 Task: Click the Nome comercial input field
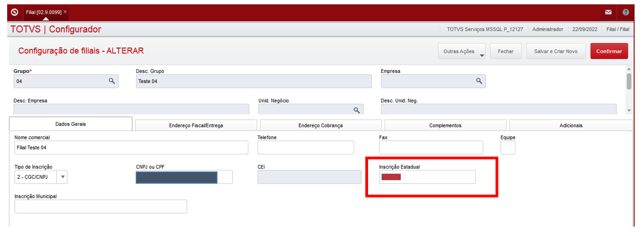click(131, 147)
